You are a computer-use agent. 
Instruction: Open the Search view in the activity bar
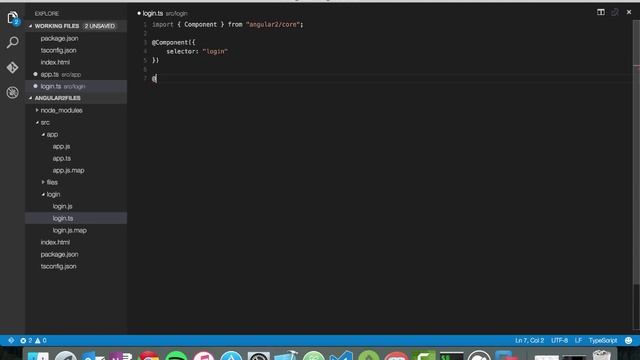tap(13, 42)
